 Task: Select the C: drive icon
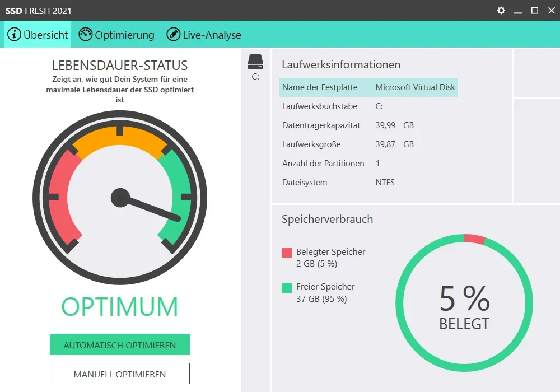coord(255,62)
